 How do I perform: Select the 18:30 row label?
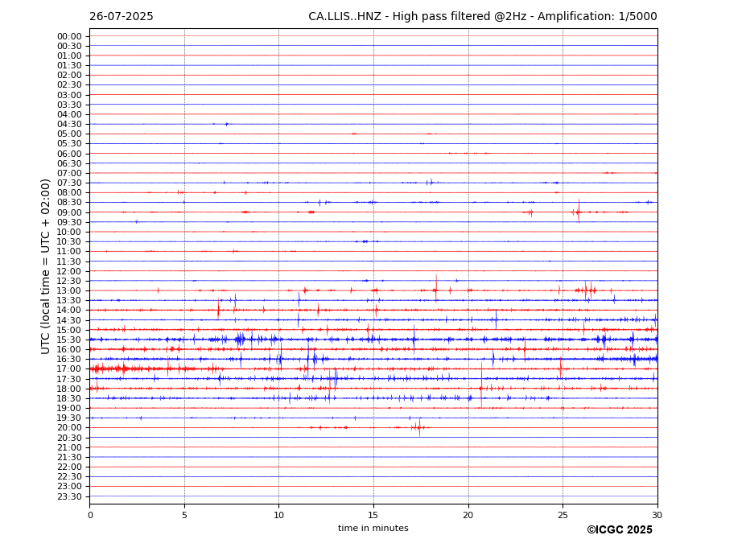pos(69,399)
